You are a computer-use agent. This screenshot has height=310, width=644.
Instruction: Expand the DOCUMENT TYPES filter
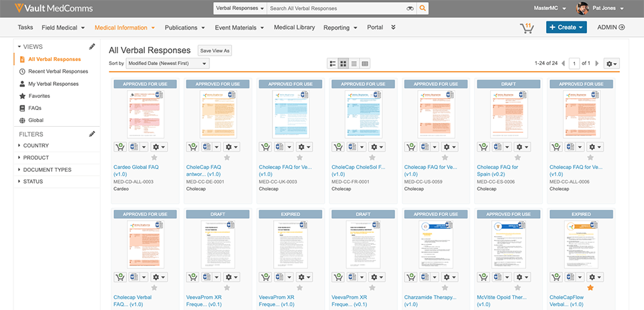click(47, 170)
